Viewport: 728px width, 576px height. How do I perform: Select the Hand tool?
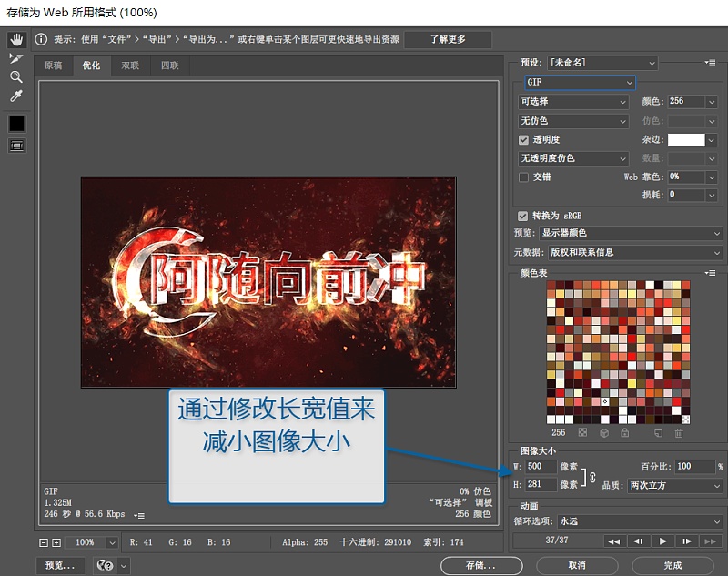pos(16,40)
